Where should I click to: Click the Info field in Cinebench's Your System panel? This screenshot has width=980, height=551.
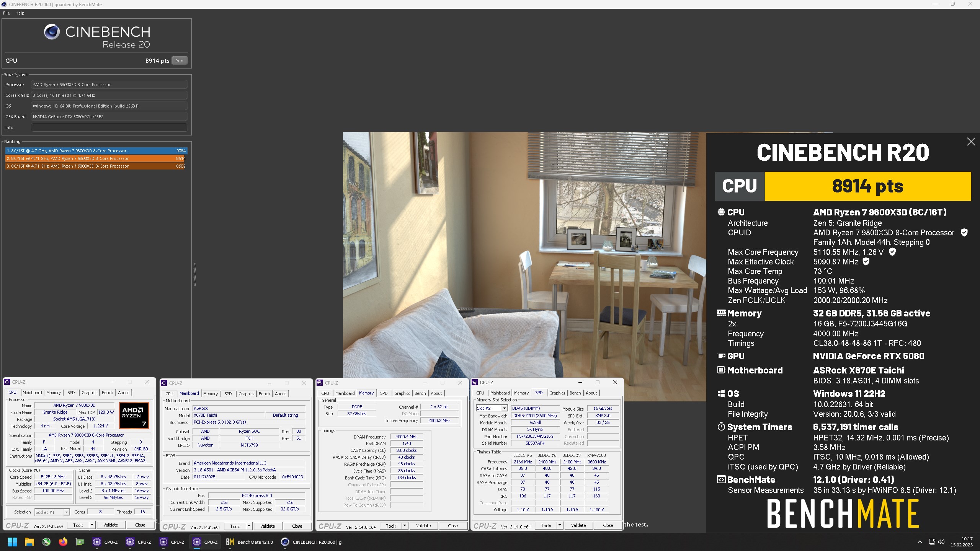point(109,127)
